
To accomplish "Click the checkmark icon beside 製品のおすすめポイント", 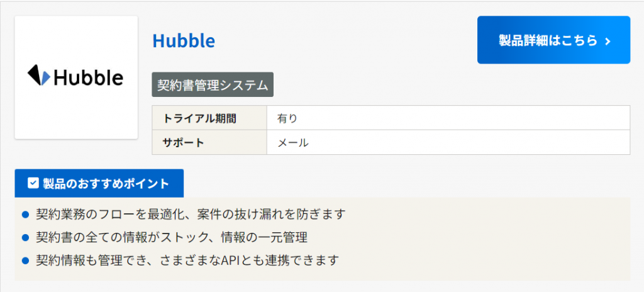I will pos(33,184).
